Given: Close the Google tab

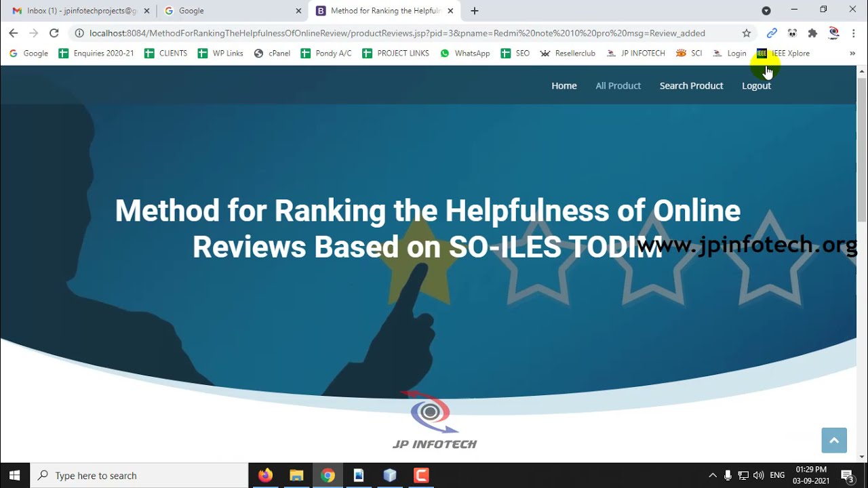Looking at the screenshot, I should [298, 11].
